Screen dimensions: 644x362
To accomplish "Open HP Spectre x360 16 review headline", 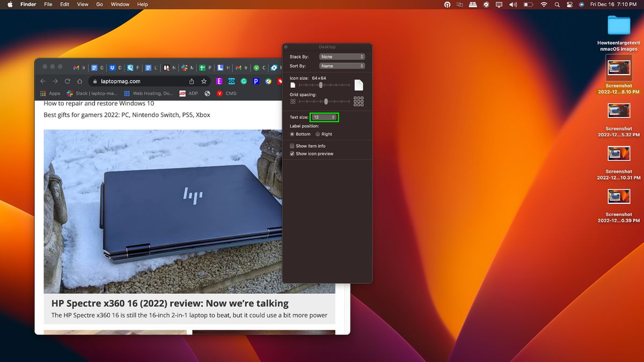I will click(170, 304).
